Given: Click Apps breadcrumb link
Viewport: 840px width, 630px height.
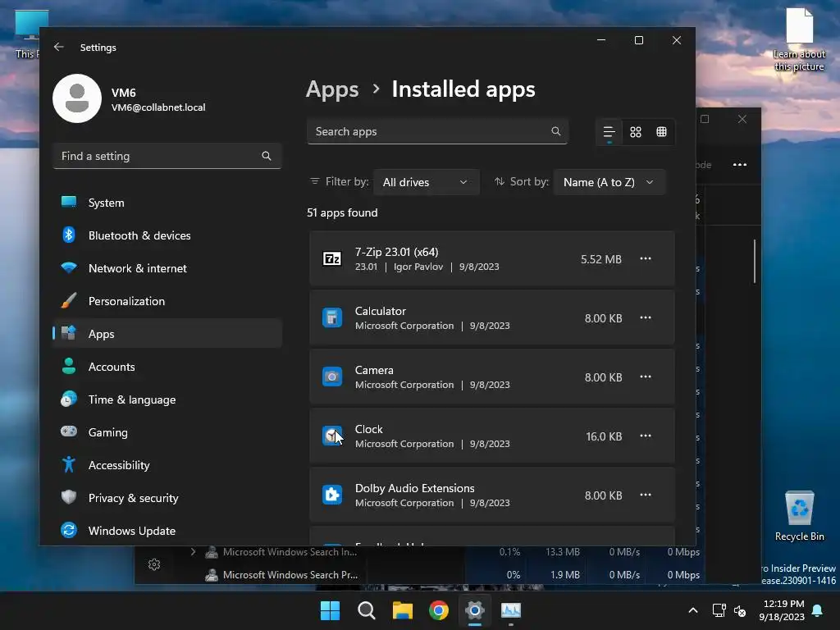Looking at the screenshot, I should click(332, 89).
